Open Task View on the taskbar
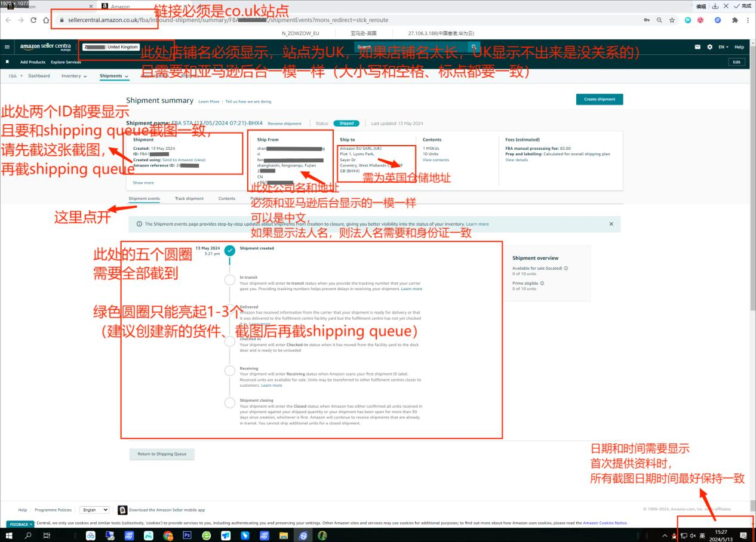 click(x=47, y=535)
